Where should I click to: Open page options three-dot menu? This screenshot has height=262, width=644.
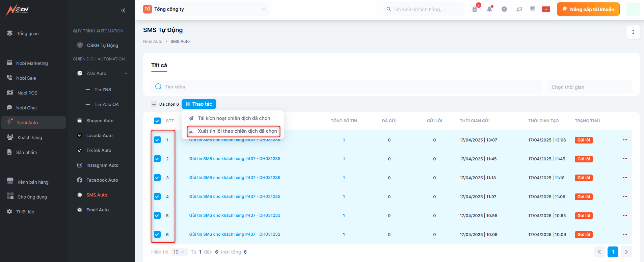pos(633,32)
